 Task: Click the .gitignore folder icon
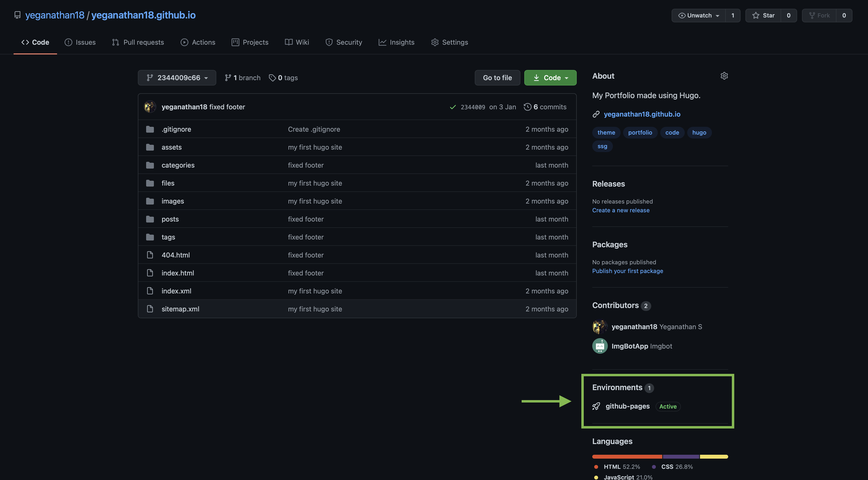[x=150, y=129]
